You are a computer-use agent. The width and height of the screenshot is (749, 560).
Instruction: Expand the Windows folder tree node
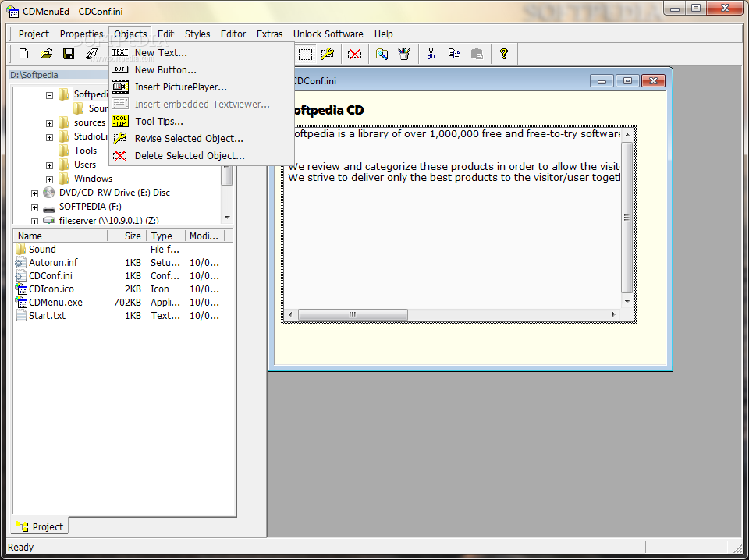(x=49, y=180)
